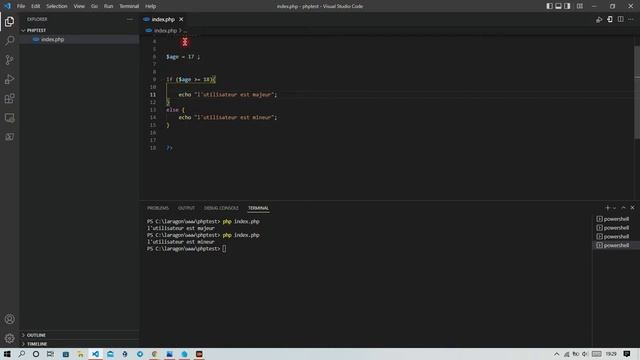The width and height of the screenshot is (640, 360).
Task: Click index.php in the editor breadcrumb
Action: (165, 31)
